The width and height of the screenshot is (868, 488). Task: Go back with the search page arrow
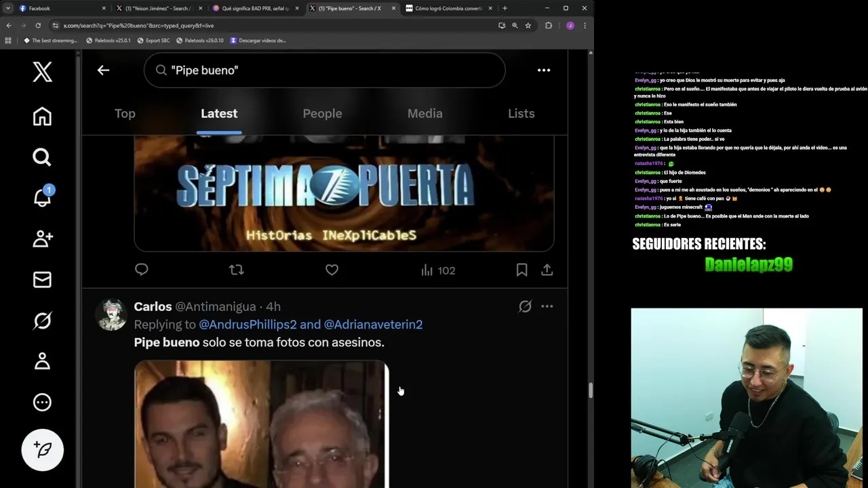pyautogui.click(x=103, y=70)
